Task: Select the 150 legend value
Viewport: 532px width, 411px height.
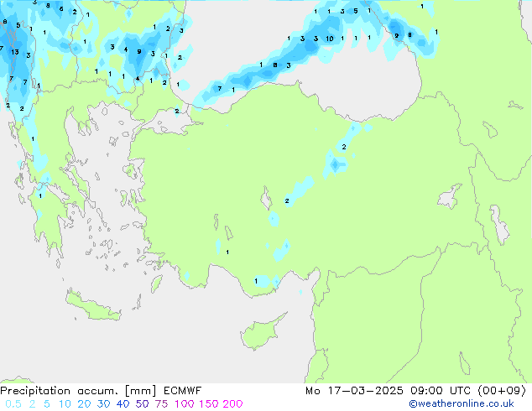Action: pos(208,404)
